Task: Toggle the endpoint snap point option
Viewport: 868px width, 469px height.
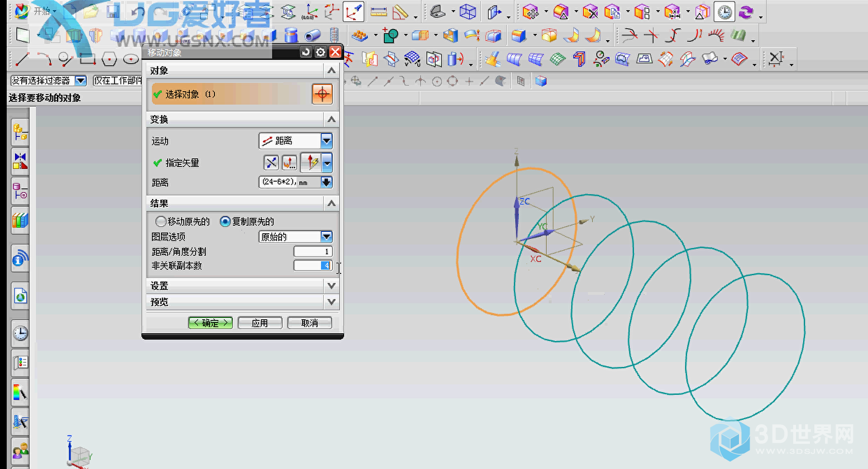Action: (x=373, y=81)
